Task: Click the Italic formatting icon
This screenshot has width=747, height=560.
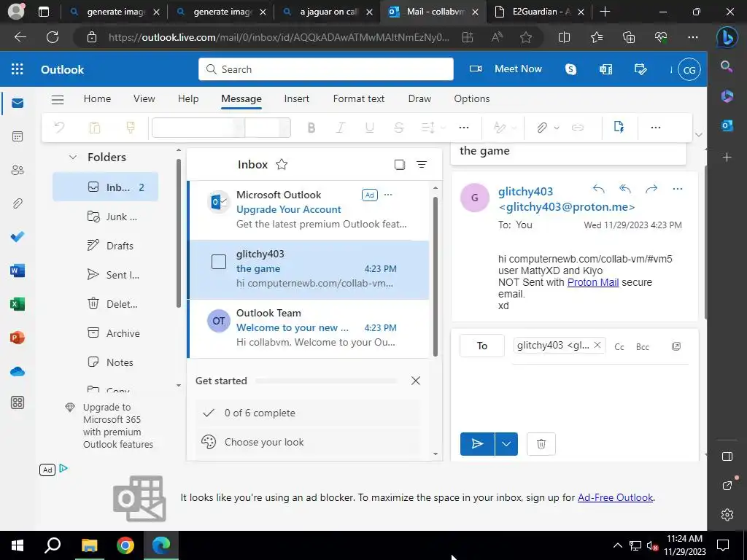Action: 340,128
